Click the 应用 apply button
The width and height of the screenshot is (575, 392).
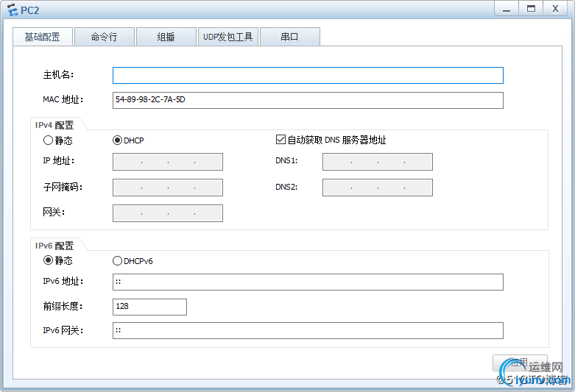tap(520, 363)
